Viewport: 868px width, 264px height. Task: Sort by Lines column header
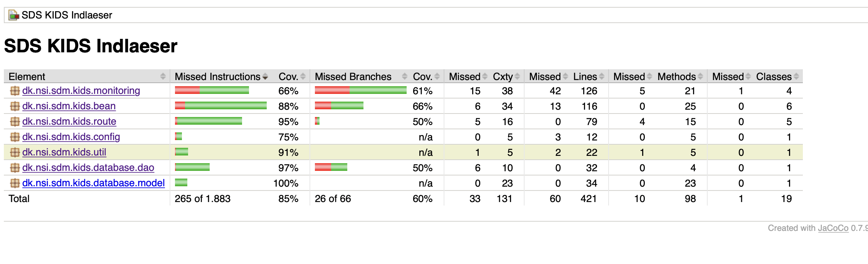[585, 77]
